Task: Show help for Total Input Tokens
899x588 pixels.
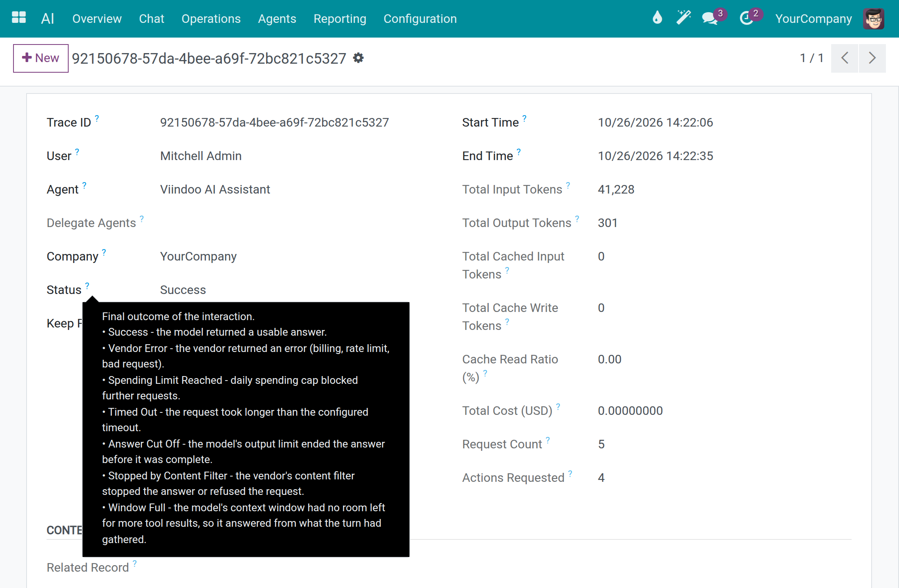Action: (568, 185)
